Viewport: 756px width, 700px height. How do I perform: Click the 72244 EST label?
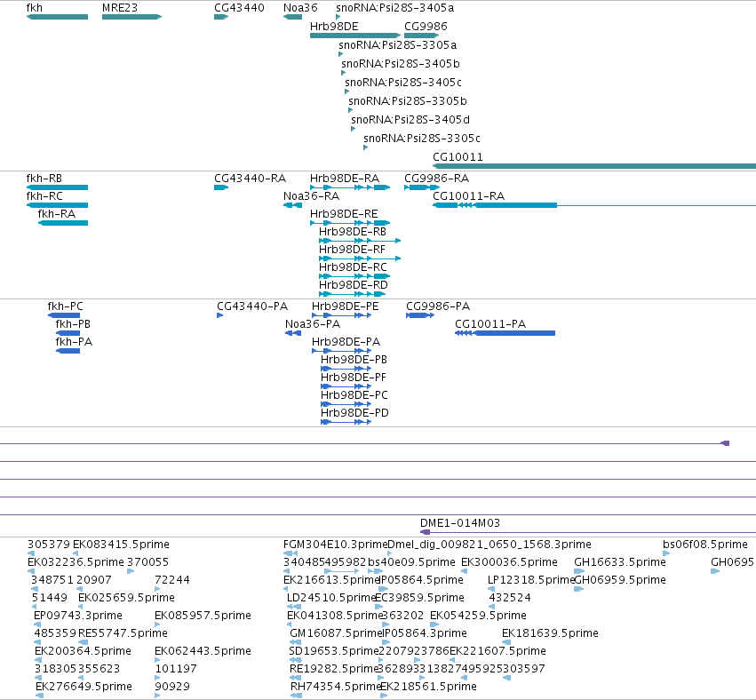[172, 580]
